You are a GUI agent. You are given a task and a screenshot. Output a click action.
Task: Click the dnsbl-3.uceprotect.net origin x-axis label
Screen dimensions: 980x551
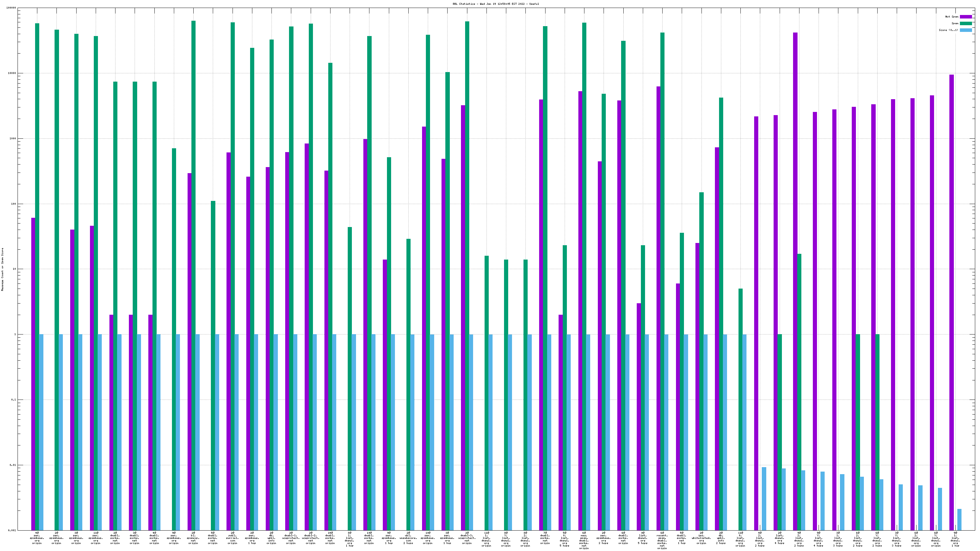click(467, 538)
